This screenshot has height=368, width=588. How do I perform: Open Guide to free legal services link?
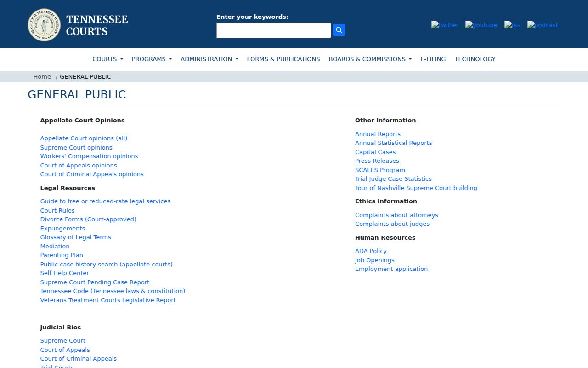(x=105, y=201)
